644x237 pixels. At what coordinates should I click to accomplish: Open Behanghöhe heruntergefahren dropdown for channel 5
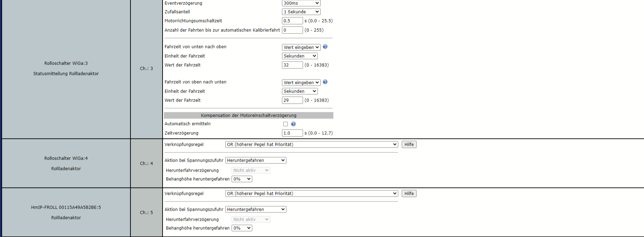[242, 228]
